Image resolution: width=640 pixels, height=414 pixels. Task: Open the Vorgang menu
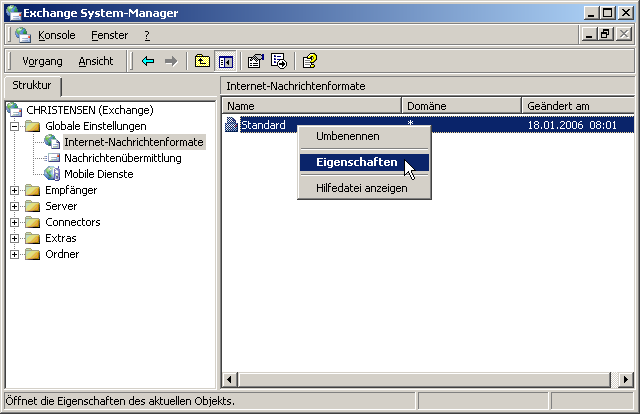click(x=42, y=61)
